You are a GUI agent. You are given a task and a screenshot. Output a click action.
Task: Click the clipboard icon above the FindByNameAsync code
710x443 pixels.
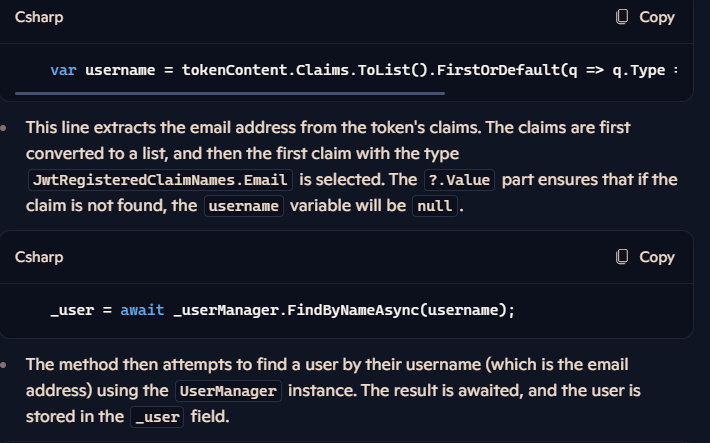tap(622, 257)
